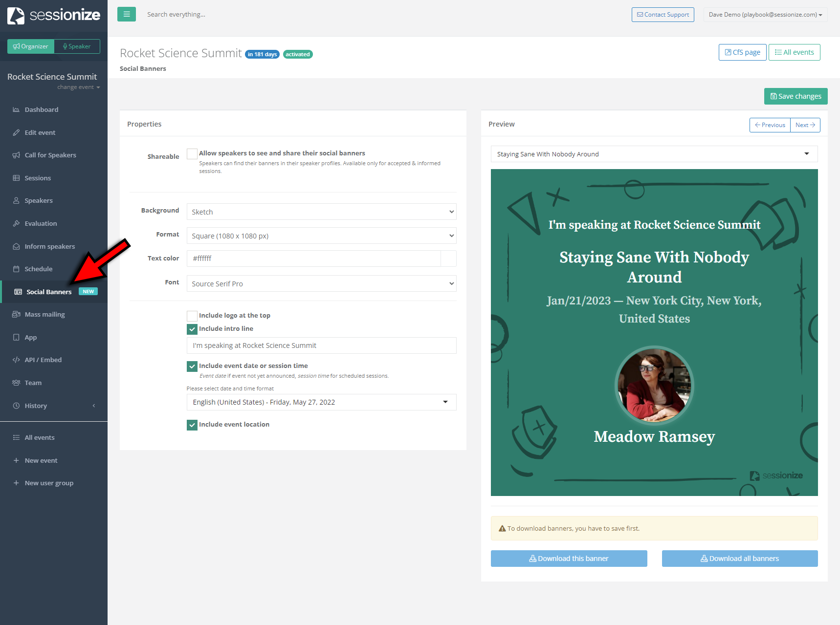Check Include logo at the top

[x=192, y=316]
